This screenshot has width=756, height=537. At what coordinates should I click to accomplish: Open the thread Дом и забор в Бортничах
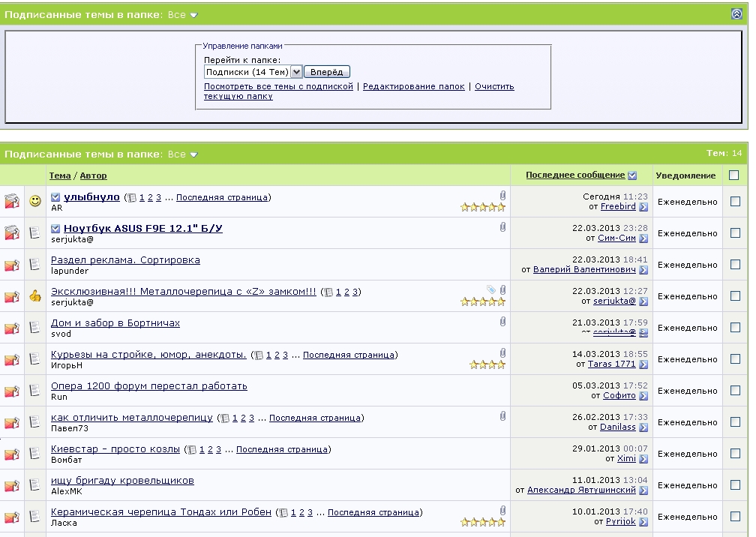click(x=115, y=323)
